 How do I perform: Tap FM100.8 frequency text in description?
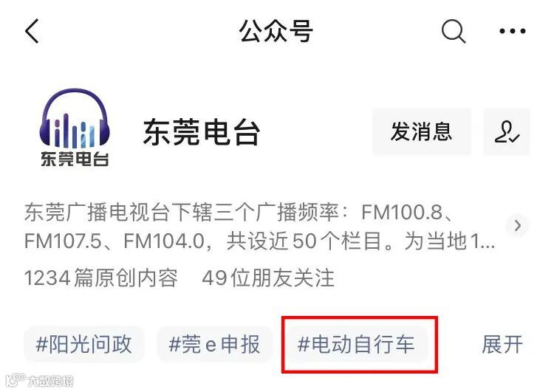(x=402, y=213)
